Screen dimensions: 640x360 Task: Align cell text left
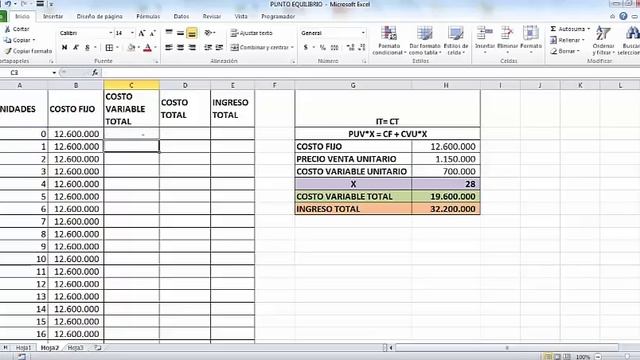[x=169, y=48]
